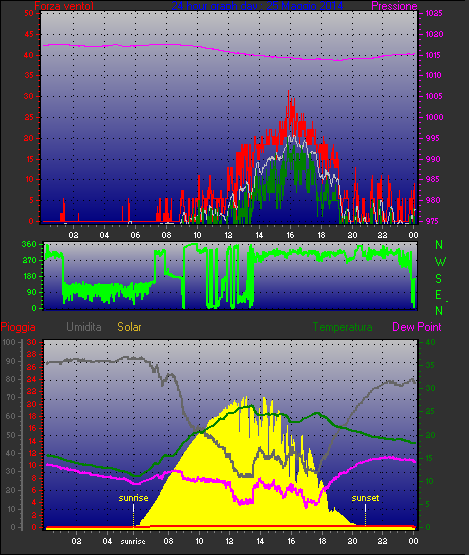Select the Solar legend label
The width and height of the screenshot is (469, 555).
129,327
